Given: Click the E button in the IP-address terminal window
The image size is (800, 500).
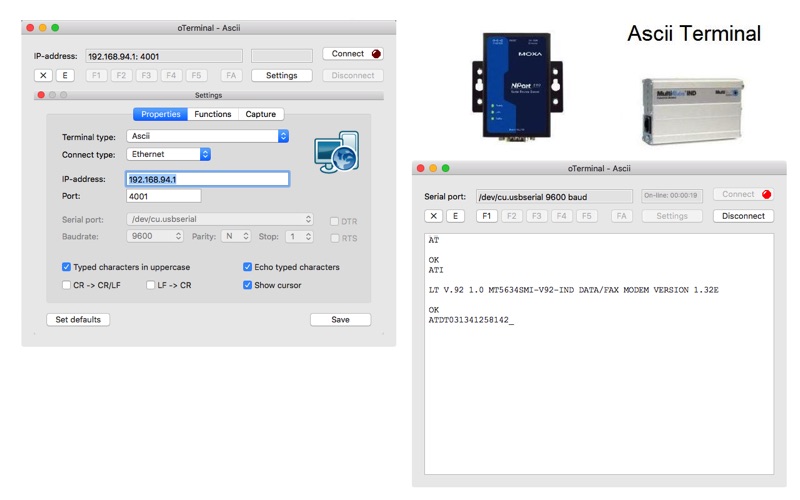Looking at the screenshot, I should click(x=65, y=76).
